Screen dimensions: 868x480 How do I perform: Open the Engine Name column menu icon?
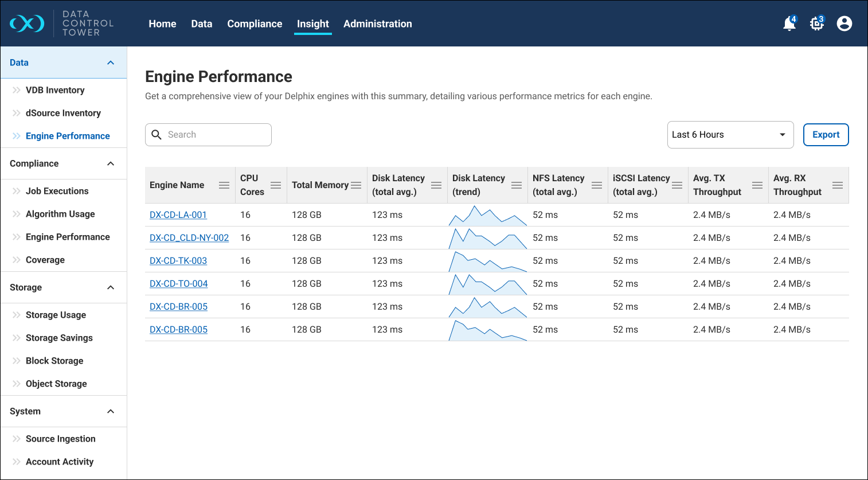click(224, 185)
